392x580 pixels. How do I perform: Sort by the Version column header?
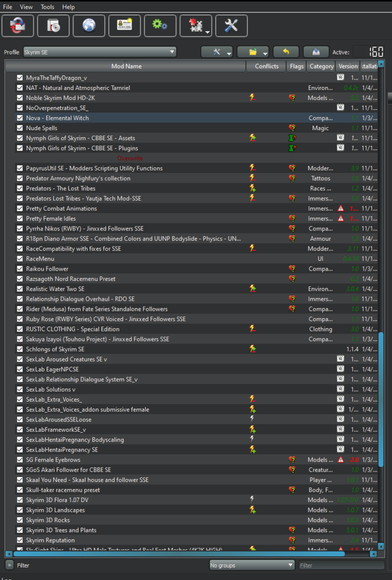click(x=348, y=66)
